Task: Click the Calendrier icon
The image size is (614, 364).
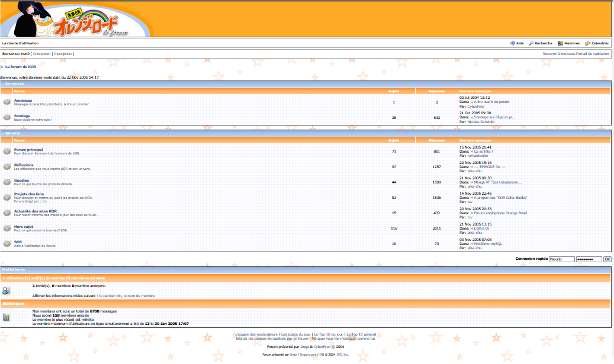Action: (x=587, y=43)
